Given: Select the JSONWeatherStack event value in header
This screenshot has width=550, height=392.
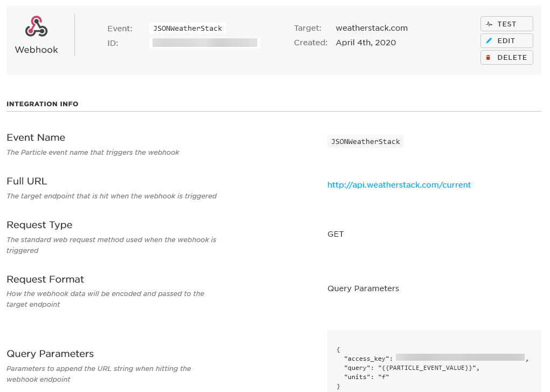Looking at the screenshot, I should [187, 28].
